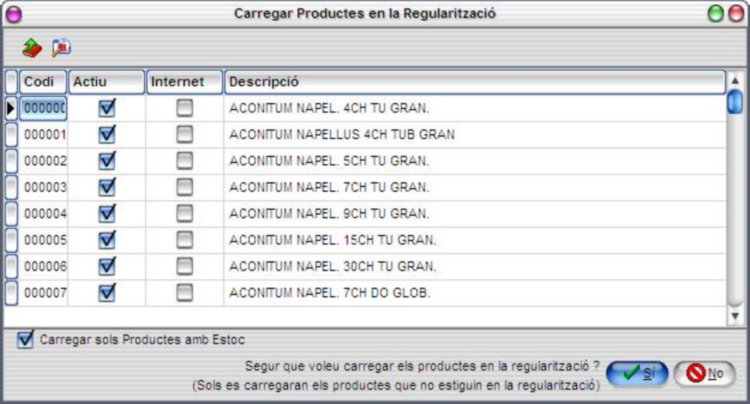Click the green checkmark Sí button

pyautogui.click(x=637, y=373)
